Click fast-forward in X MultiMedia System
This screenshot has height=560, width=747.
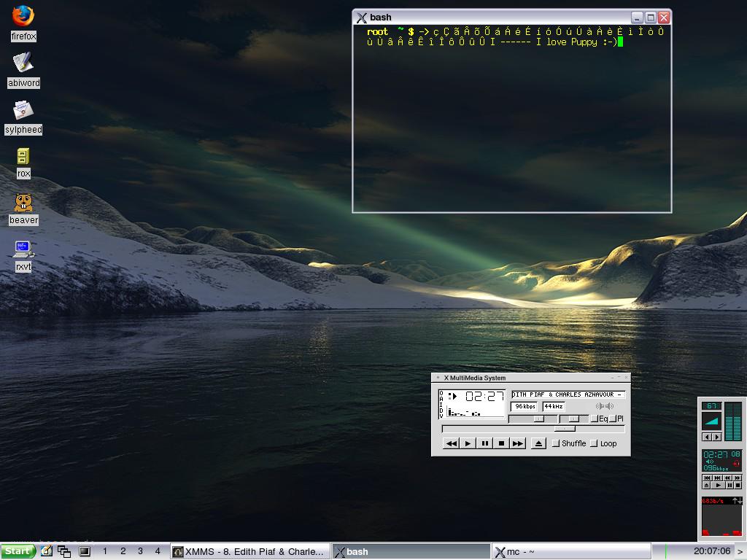(518, 443)
